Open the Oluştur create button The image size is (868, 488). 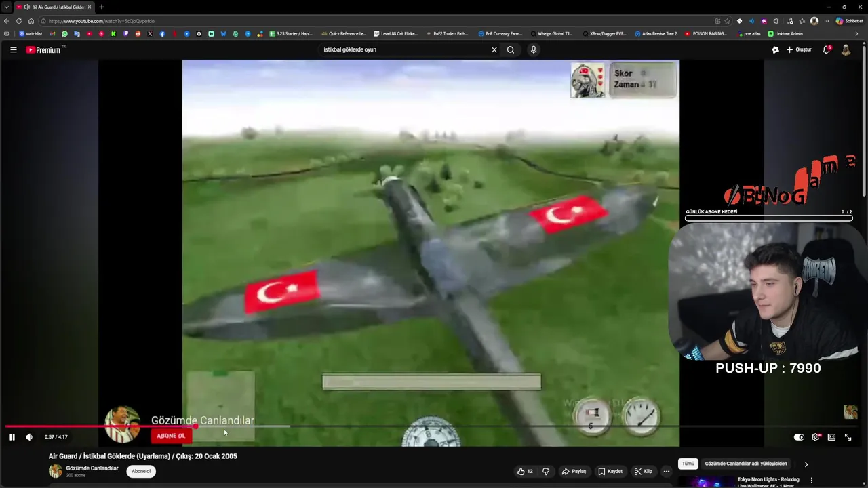[799, 49]
